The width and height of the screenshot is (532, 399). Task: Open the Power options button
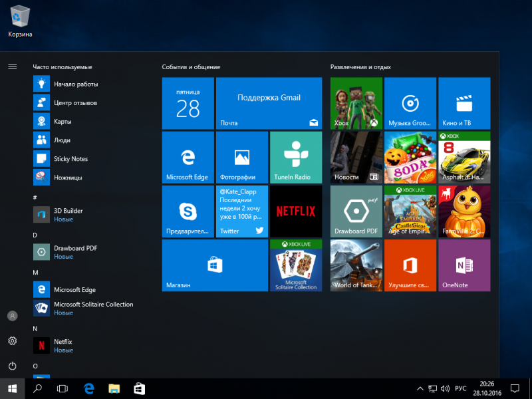click(13, 366)
